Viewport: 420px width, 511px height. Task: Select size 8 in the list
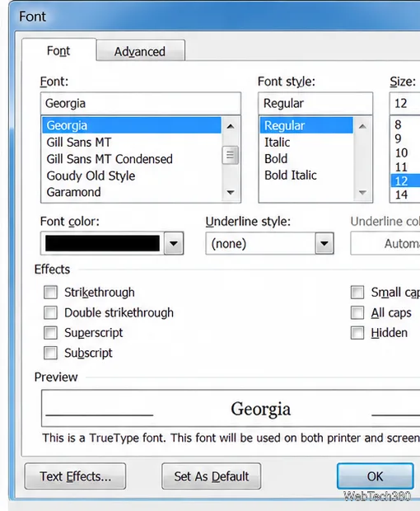[405, 124]
